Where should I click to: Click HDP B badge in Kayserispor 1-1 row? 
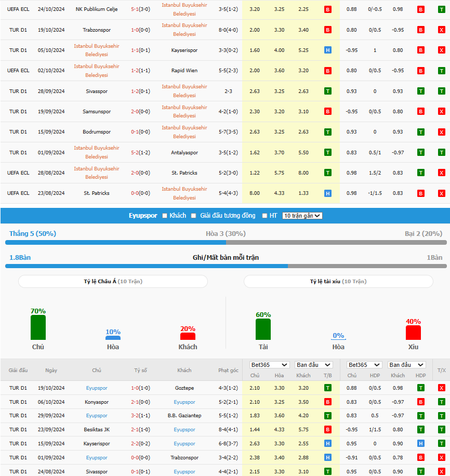coord(420,50)
